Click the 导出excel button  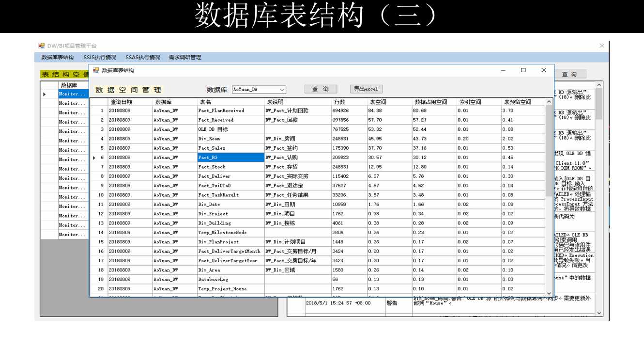click(x=366, y=89)
